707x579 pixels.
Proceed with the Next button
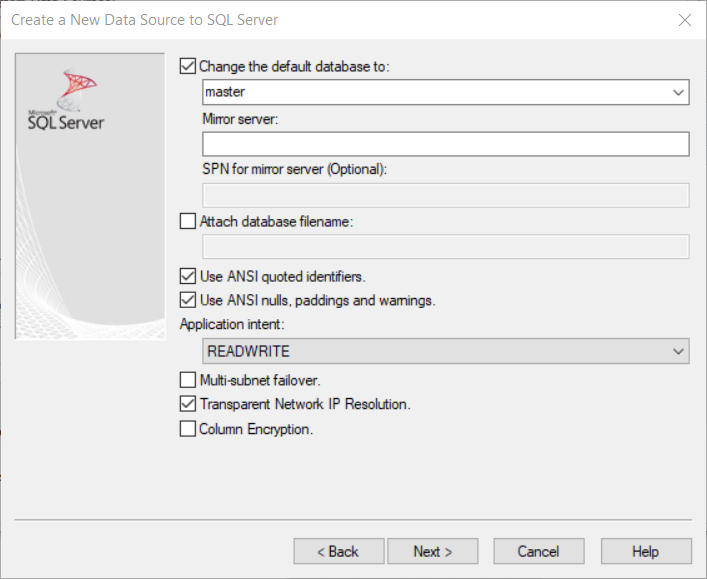click(x=433, y=551)
